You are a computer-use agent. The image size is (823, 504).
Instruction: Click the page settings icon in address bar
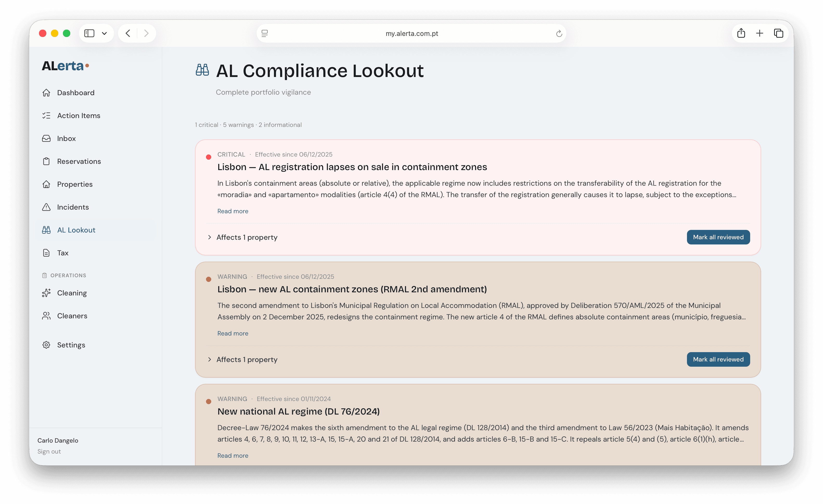(265, 33)
